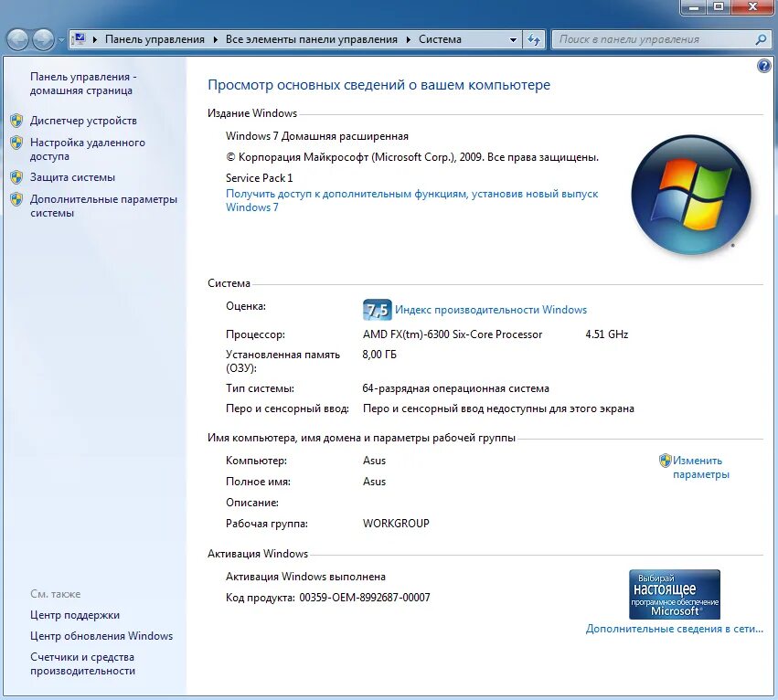Open Защита системы link
This screenshot has width=778, height=700.
click(x=72, y=177)
